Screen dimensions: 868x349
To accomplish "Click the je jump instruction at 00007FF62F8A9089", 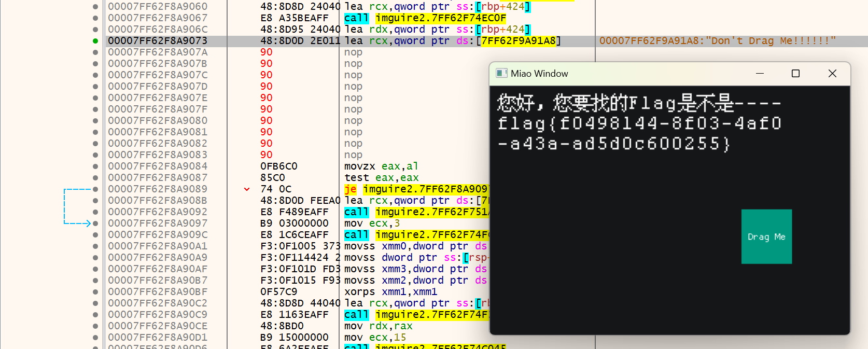I will click(350, 189).
